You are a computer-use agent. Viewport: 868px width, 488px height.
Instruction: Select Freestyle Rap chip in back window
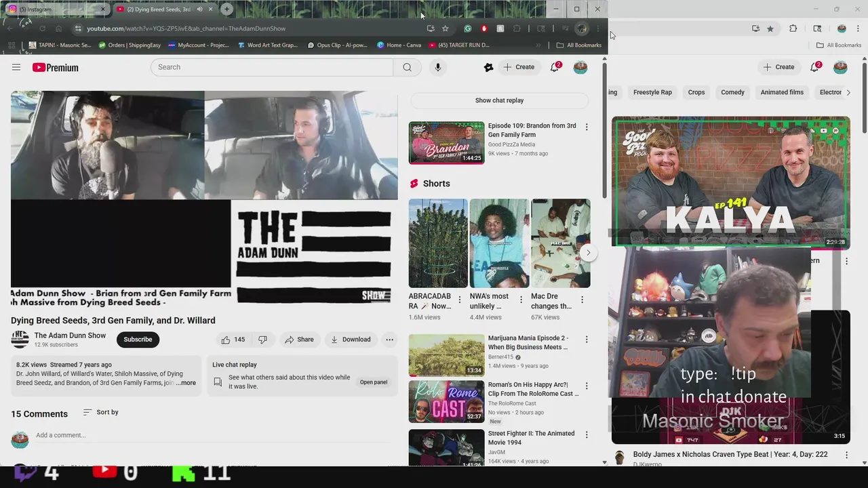[652, 92]
